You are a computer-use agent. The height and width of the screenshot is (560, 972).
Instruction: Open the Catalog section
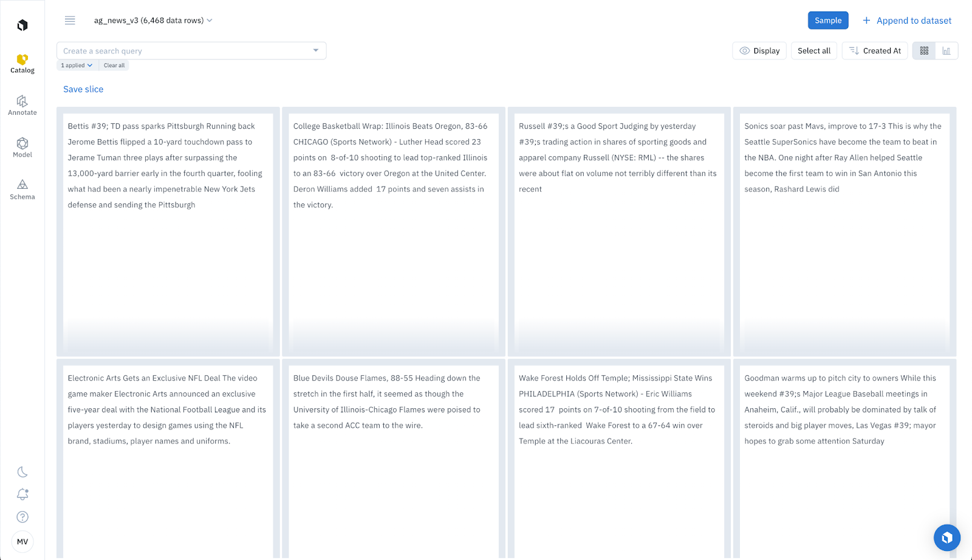pyautogui.click(x=22, y=64)
